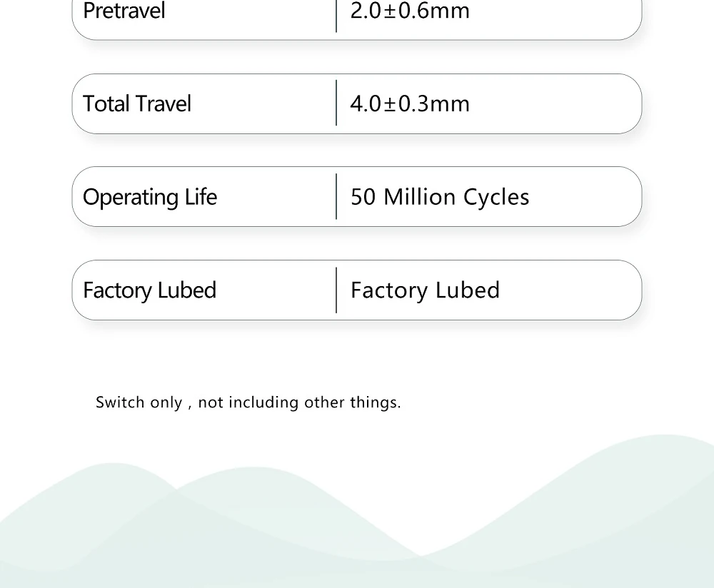Select the 4.0±0.3mm total travel value

[x=410, y=104]
